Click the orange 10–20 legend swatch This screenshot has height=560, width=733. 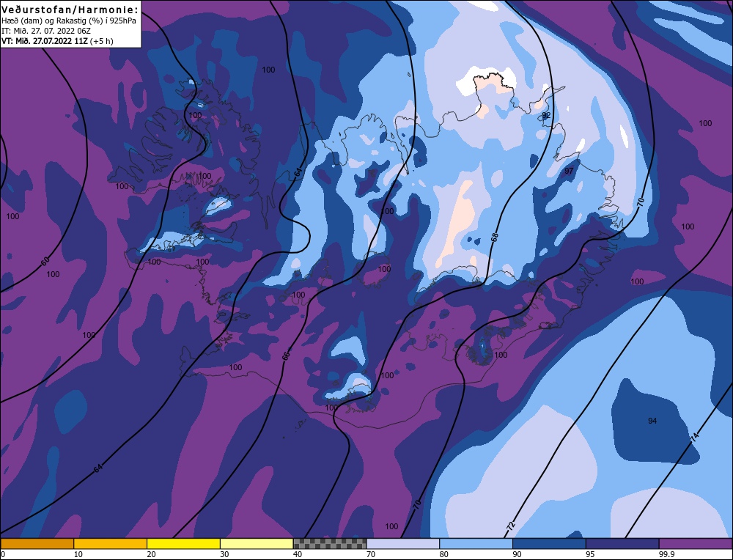(111, 543)
